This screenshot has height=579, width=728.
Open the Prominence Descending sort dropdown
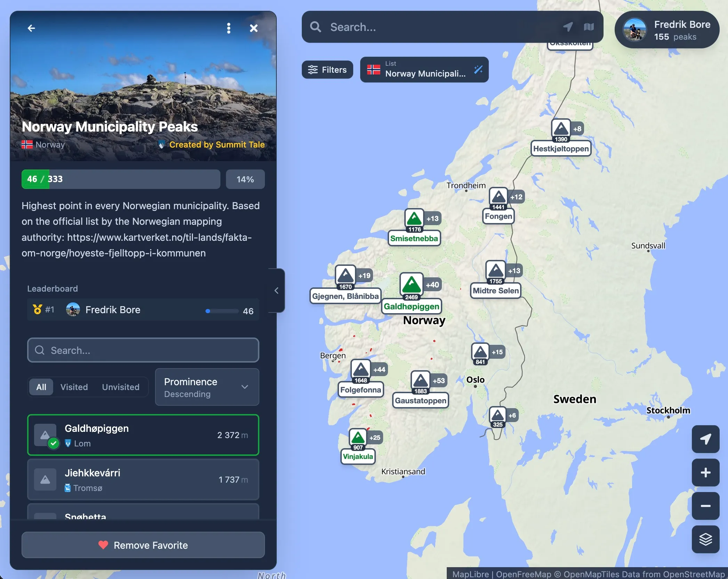[x=207, y=387]
